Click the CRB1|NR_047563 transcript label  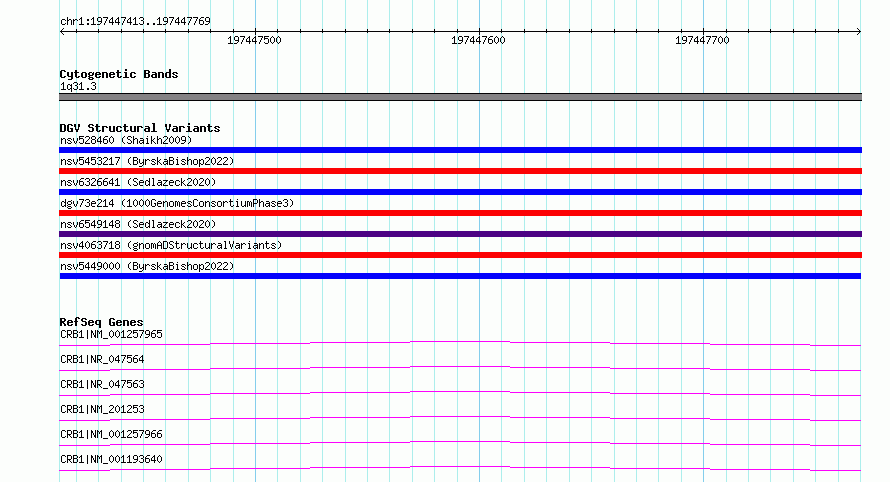(102, 384)
